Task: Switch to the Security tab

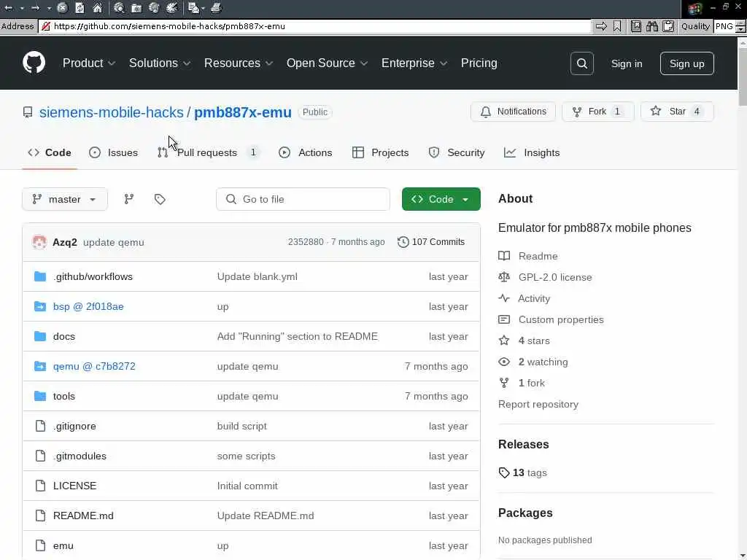Action: click(457, 153)
